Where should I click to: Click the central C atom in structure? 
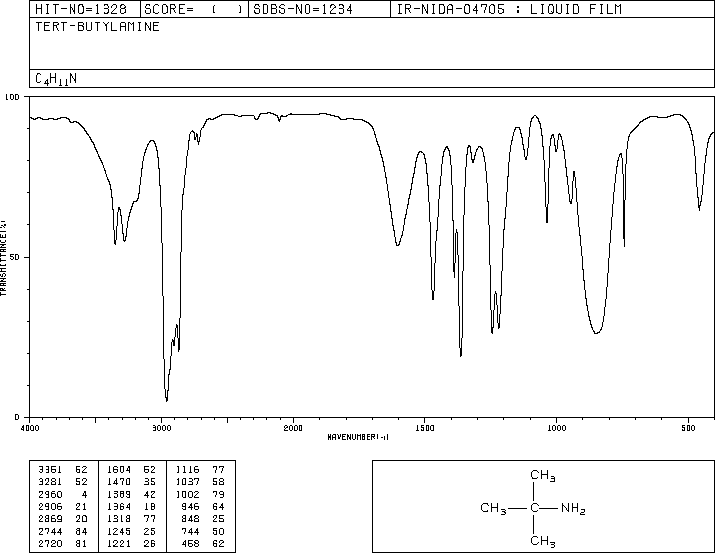coord(535,507)
